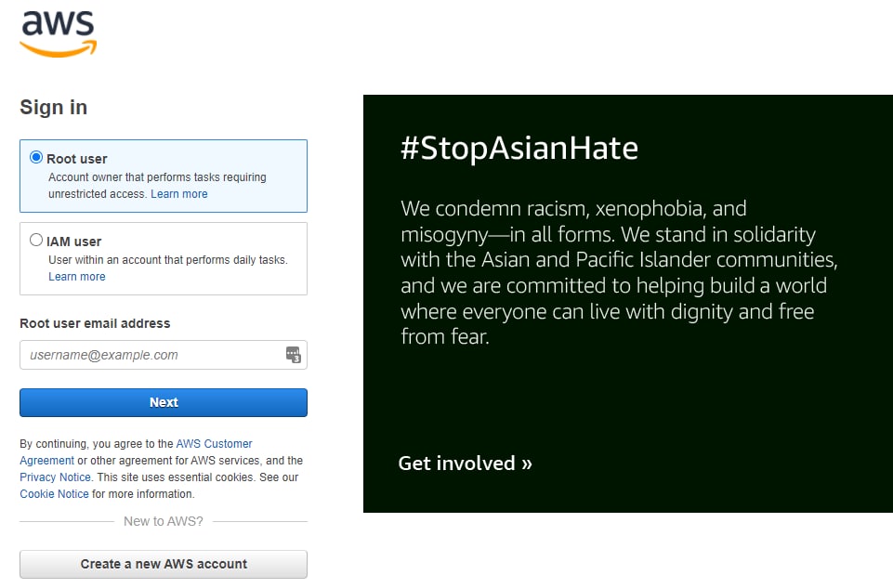
Task: Open Learn more link under Root user
Action: click(178, 194)
